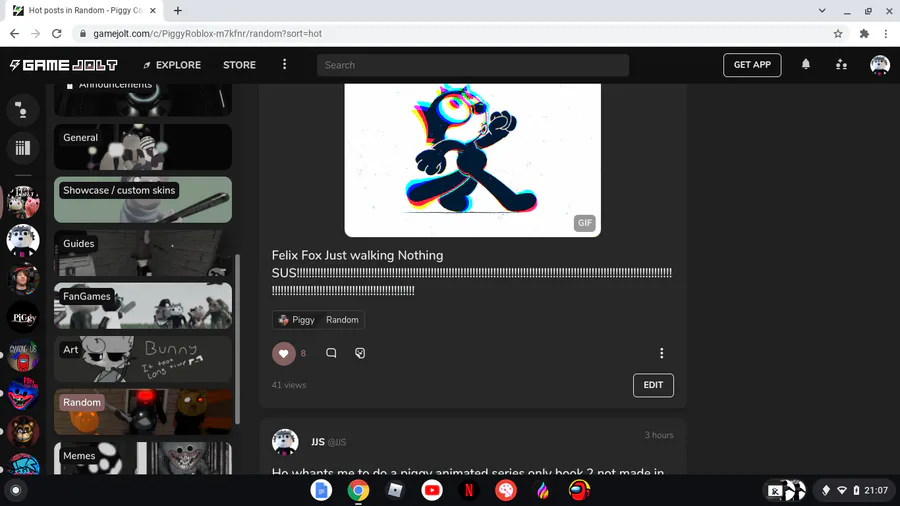The image size is (900, 506).
Task: Open comments on Felix Fox post
Action: tap(331, 353)
